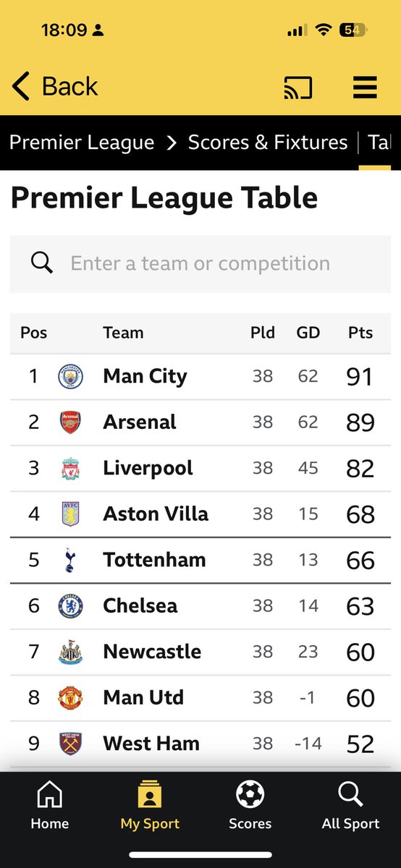Tap the search magnifier icon in field
This screenshot has height=868, width=401.
42,263
